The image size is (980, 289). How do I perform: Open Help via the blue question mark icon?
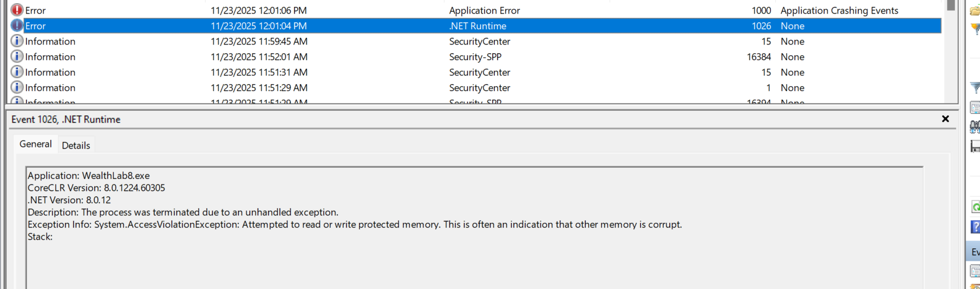click(x=975, y=227)
